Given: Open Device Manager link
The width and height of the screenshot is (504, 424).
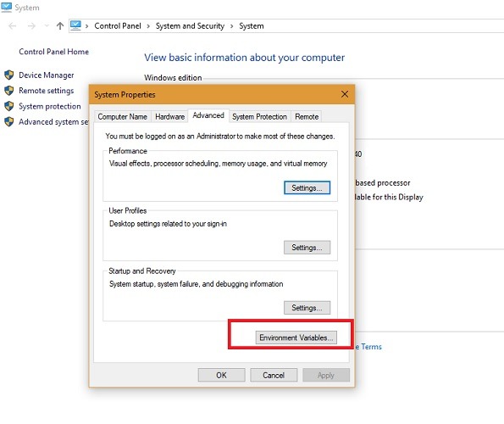Looking at the screenshot, I should pyautogui.click(x=47, y=75).
